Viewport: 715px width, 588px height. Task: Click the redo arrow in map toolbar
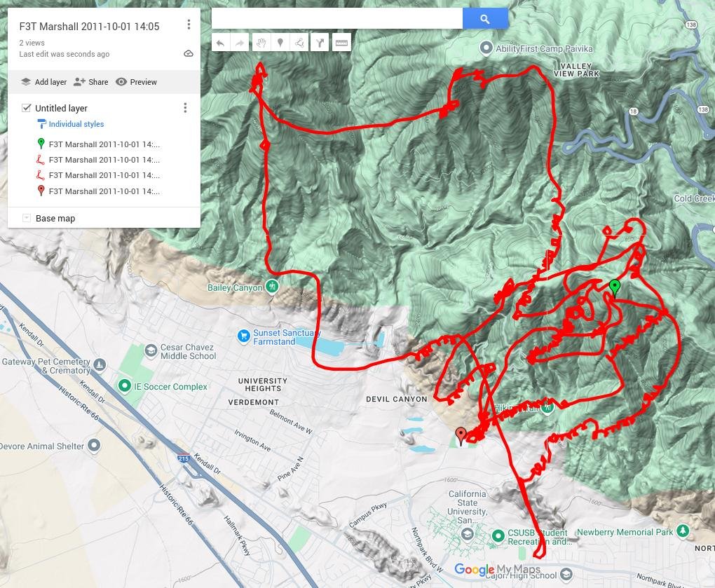(240, 43)
